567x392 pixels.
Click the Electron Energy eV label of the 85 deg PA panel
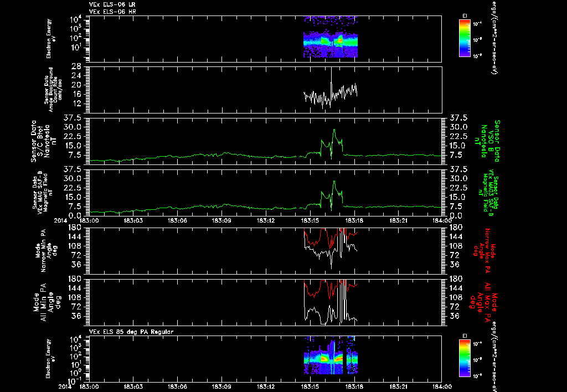(x=51, y=359)
